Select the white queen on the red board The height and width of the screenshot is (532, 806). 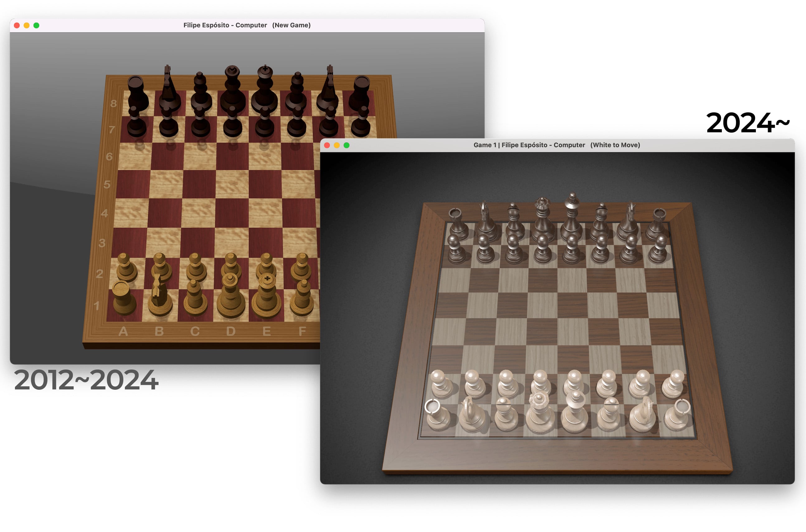[231, 295]
